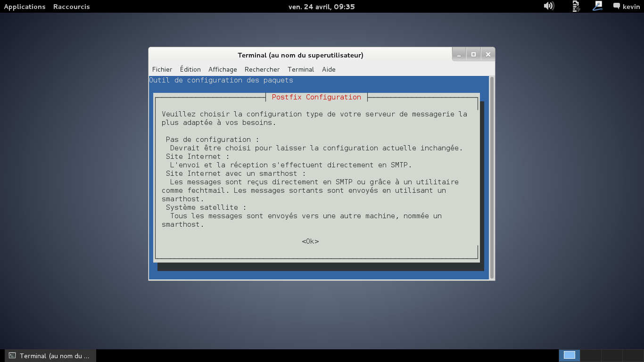The width and height of the screenshot is (644, 362).
Task: Open the Rechercher menu
Action: point(262,69)
